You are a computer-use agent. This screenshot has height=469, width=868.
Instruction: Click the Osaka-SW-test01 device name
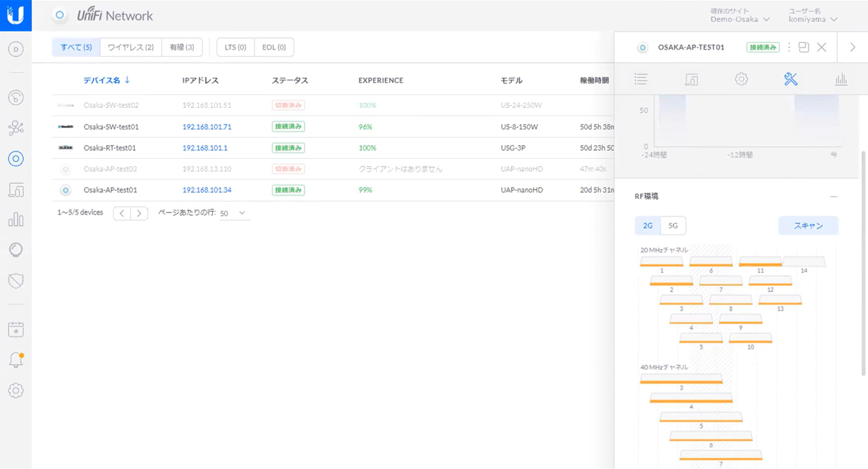point(111,127)
